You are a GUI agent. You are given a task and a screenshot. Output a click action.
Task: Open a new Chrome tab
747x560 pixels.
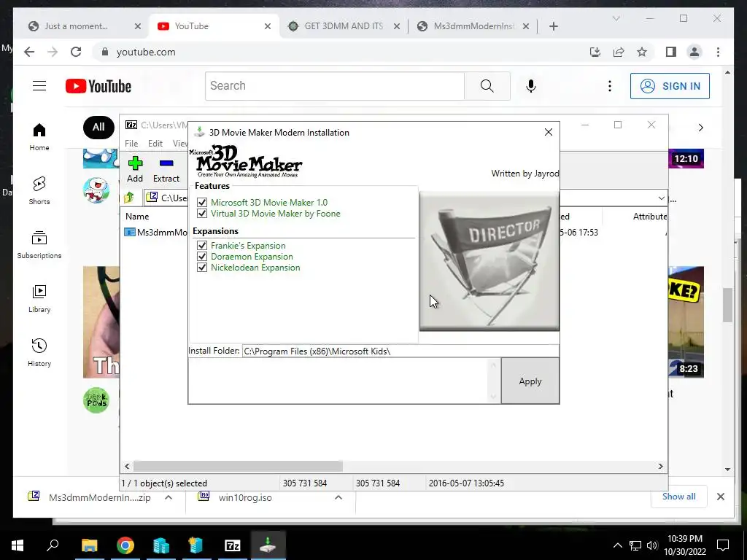[554, 26]
